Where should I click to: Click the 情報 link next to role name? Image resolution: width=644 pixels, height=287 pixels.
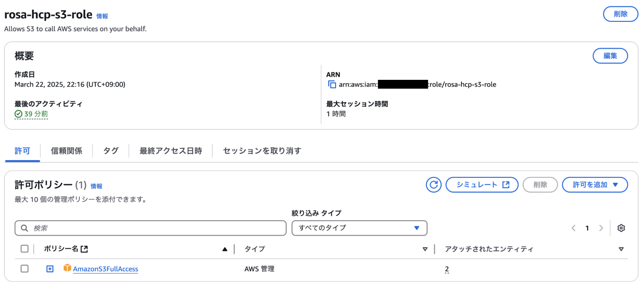102,16
